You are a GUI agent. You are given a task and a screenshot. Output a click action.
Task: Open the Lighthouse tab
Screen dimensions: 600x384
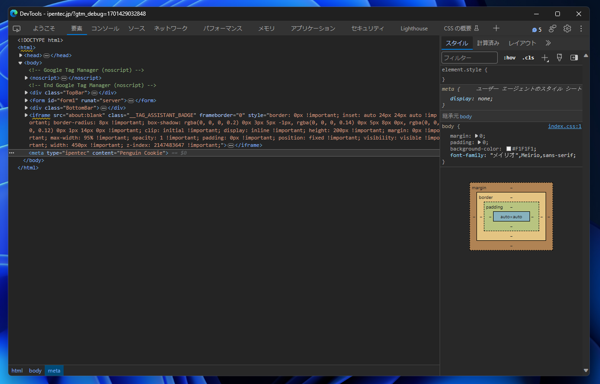[x=414, y=29]
